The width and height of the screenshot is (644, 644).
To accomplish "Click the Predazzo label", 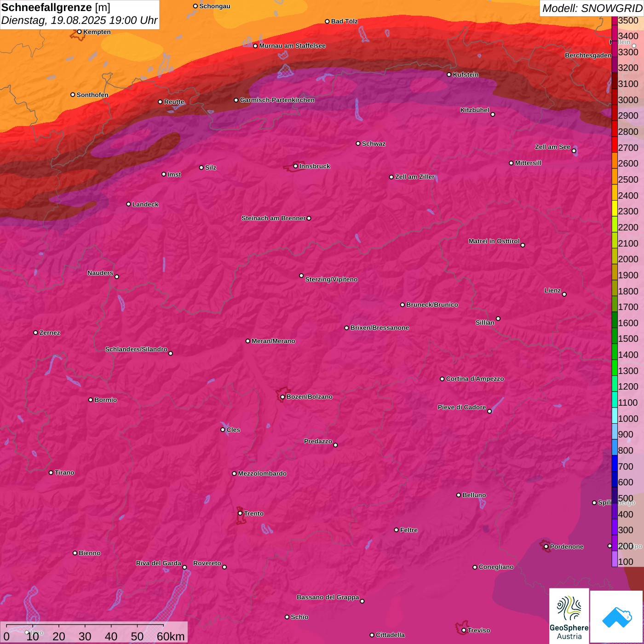I will (318, 441).
